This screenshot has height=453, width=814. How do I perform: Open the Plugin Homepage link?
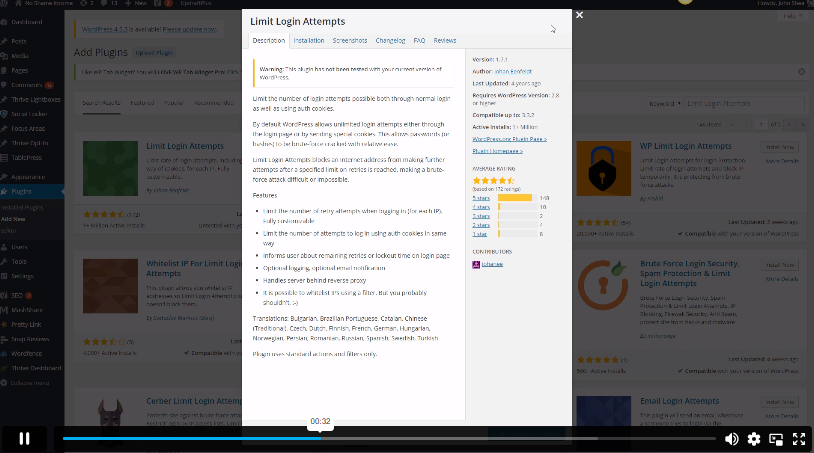tap(497, 151)
